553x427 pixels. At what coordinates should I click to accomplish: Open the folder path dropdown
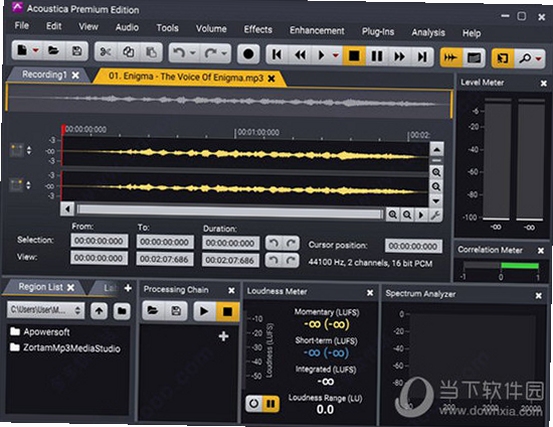click(x=46, y=310)
